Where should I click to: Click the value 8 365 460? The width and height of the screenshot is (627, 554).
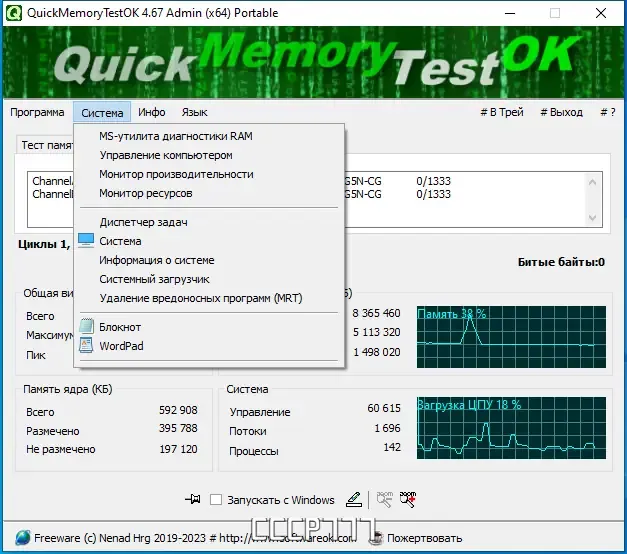[376, 313]
